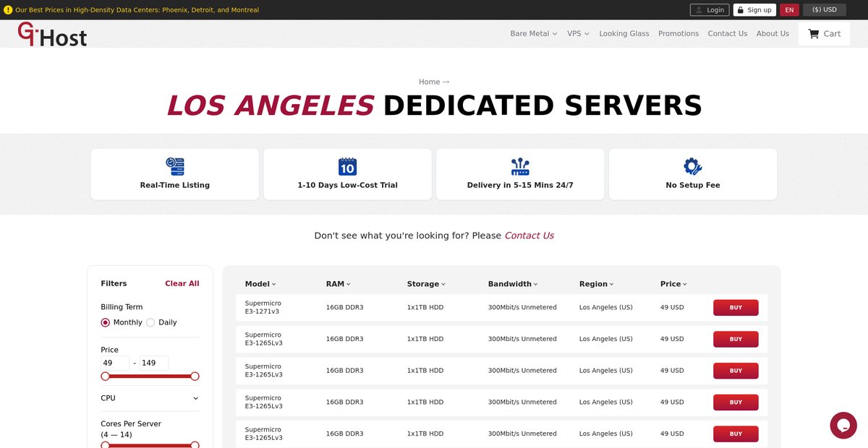The image size is (868, 448).
Task: Open Looking Glass page
Action: pyautogui.click(x=624, y=33)
